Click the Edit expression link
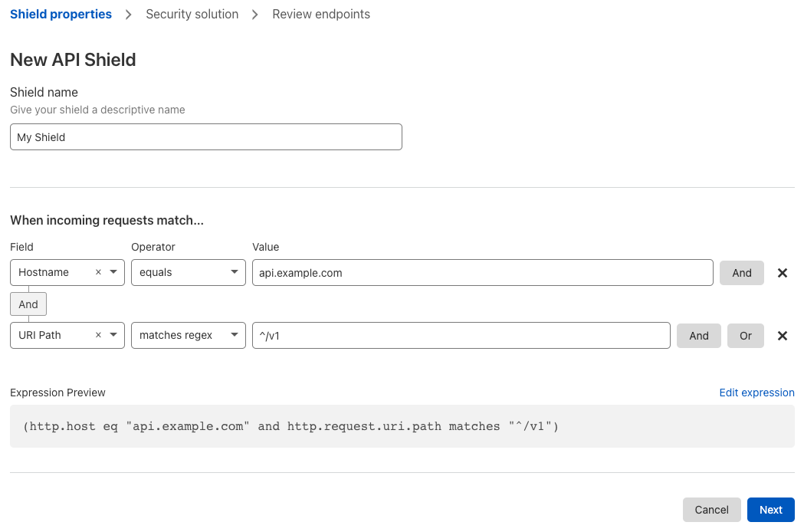The image size is (804, 532). click(x=756, y=392)
